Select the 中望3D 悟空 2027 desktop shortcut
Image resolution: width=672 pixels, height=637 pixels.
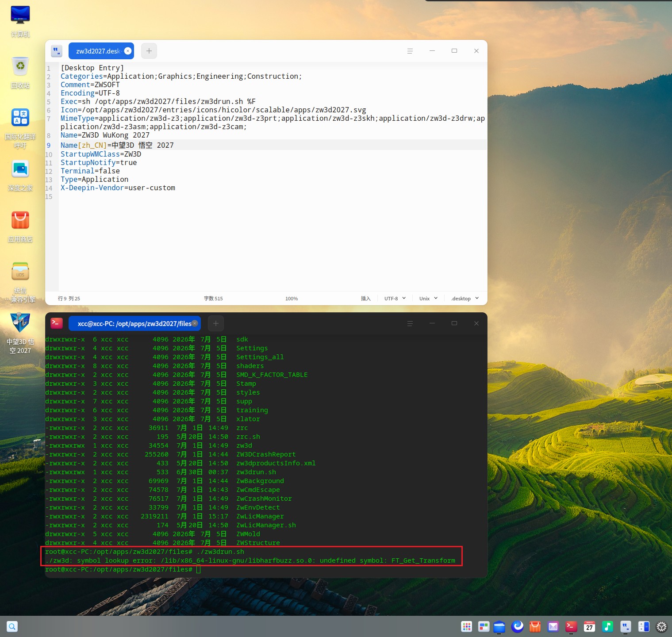[20, 334]
